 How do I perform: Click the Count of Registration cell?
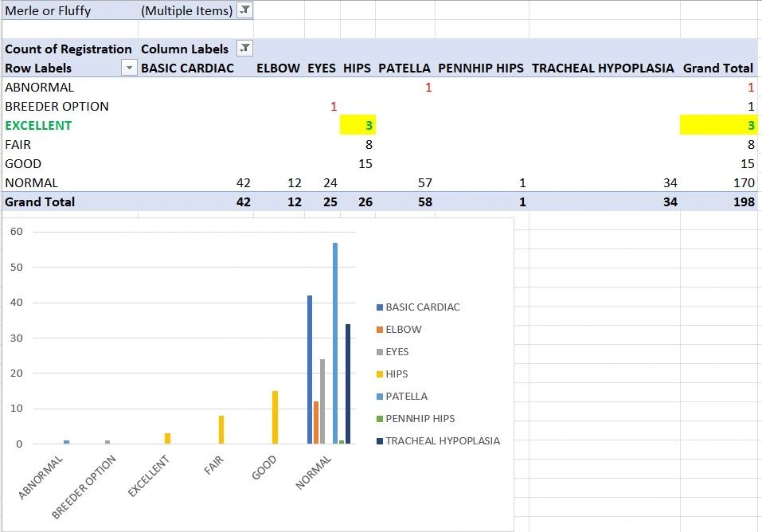(x=68, y=49)
